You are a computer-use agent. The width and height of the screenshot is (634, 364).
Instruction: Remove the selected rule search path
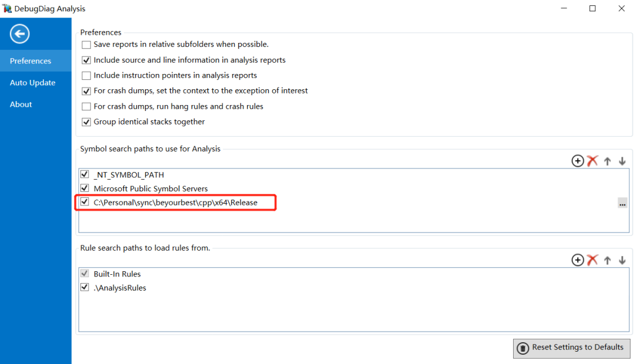point(592,260)
